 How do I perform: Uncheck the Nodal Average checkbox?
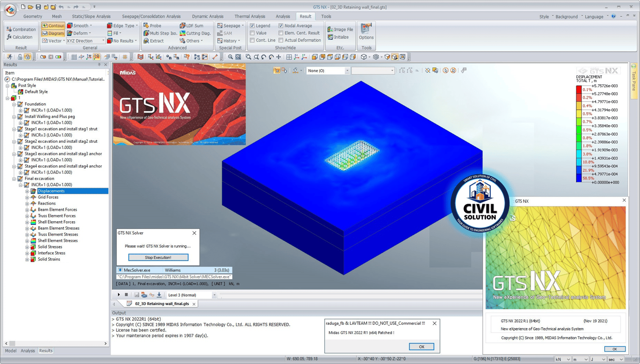281,26
